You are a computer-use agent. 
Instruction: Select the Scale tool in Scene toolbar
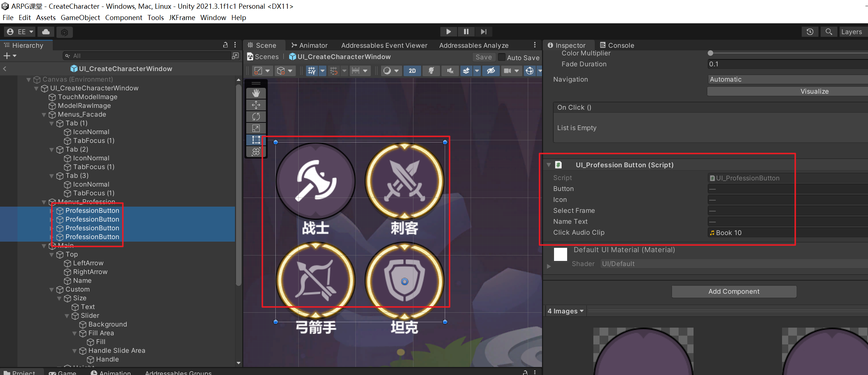coord(256,128)
